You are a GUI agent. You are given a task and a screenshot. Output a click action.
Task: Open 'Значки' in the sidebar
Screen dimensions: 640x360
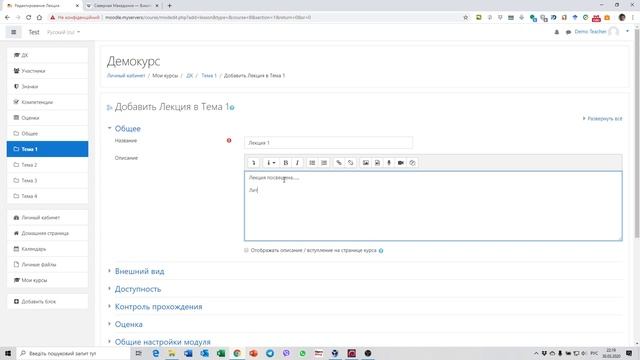click(x=47, y=87)
